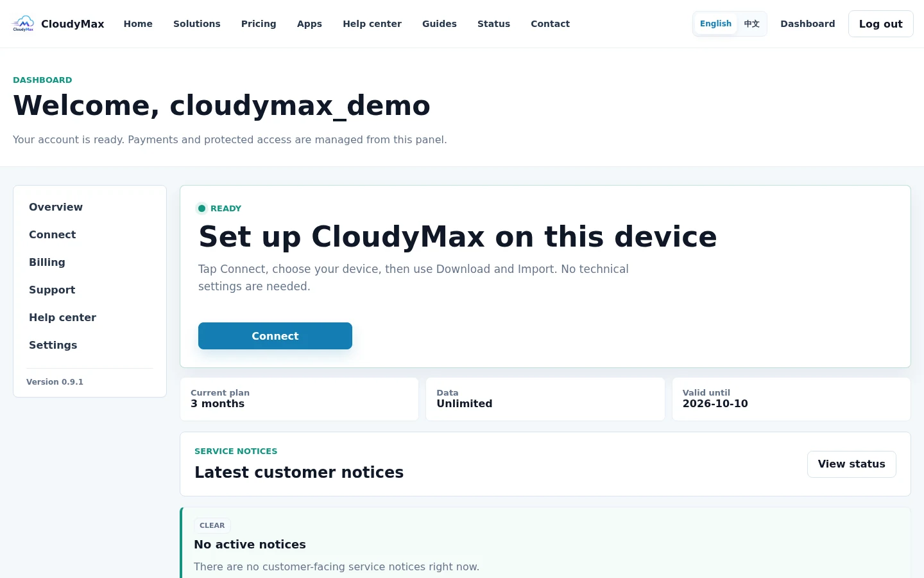The width and height of the screenshot is (924, 578).
Task: Click the blue Connect button
Action: coord(275,336)
